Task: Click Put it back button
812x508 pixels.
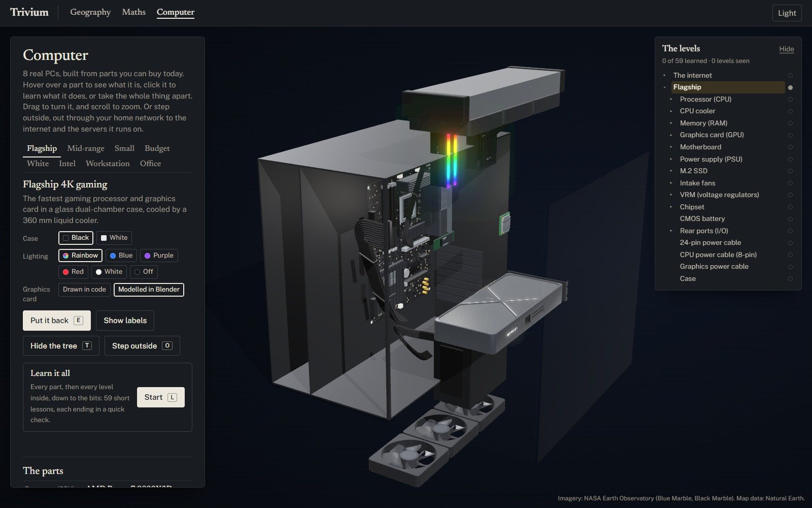Action: point(57,321)
